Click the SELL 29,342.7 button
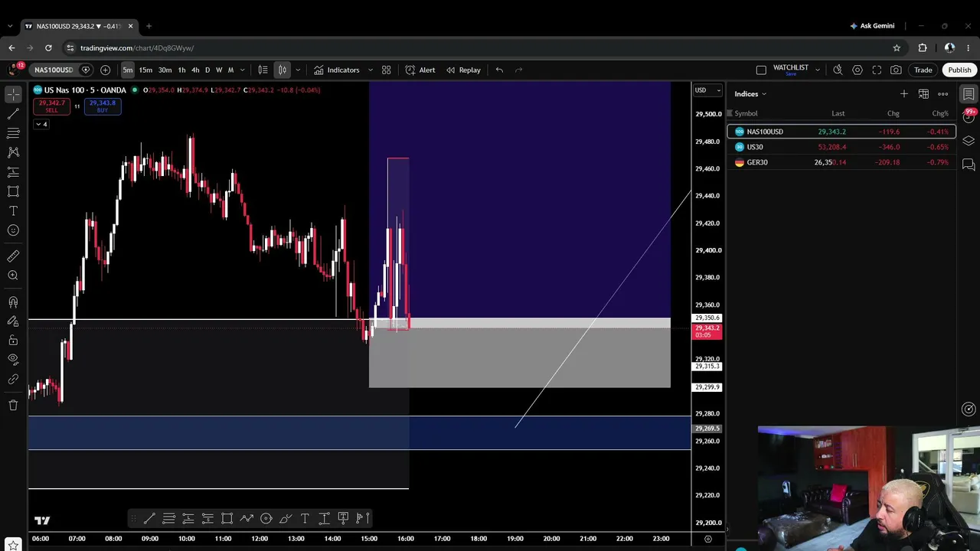 tap(51, 106)
